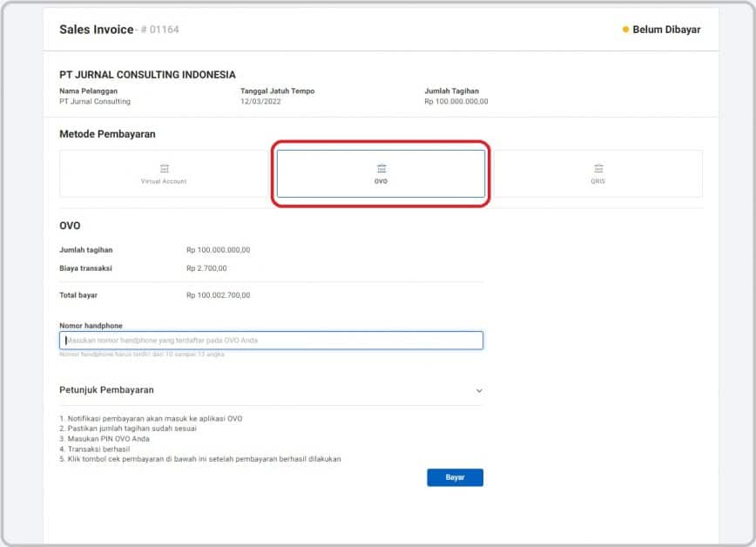Click the OVO bank icon
756x547 pixels.
(x=381, y=168)
